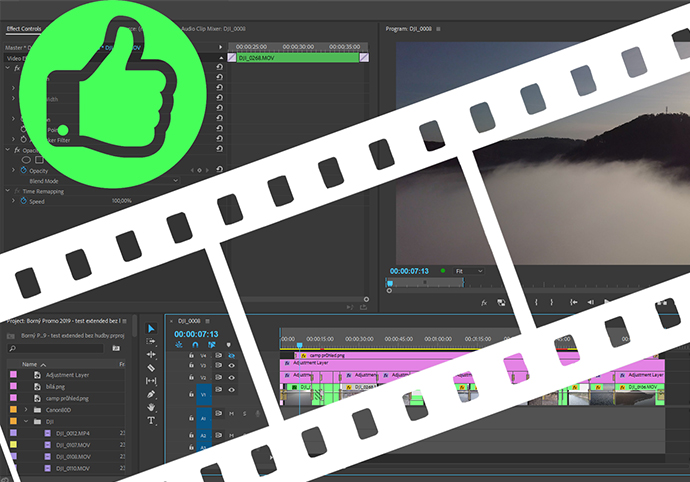Screen dimensions: 690x482
Task: Click DJI_0268.MOV clip in effect timeline
Action: click(x=298, y=58)
